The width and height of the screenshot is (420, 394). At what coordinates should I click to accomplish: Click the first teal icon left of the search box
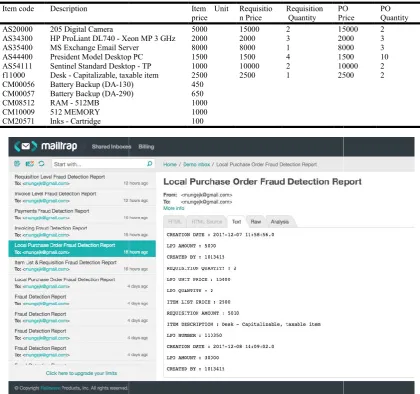(17, 164)
